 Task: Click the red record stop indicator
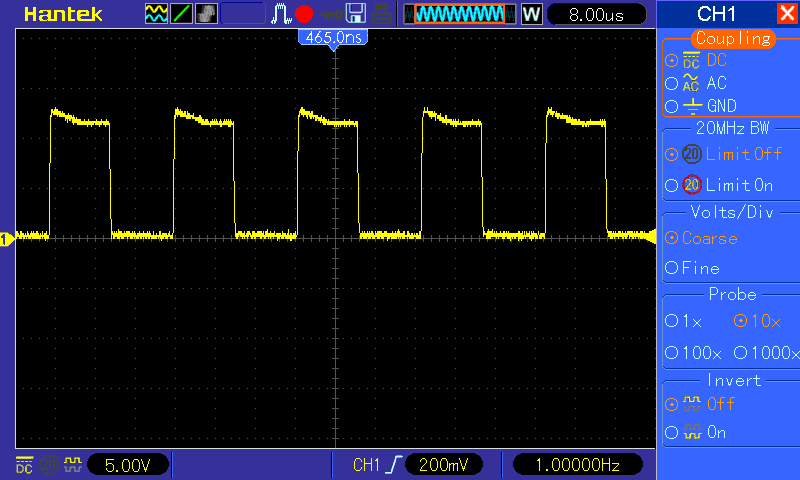point(304,14)
